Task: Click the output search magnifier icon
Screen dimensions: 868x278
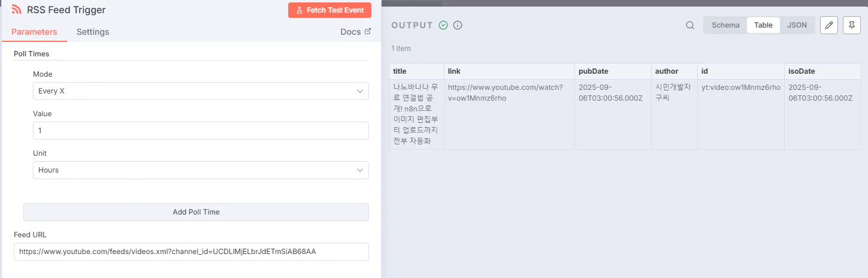Action: click(690, 25)
